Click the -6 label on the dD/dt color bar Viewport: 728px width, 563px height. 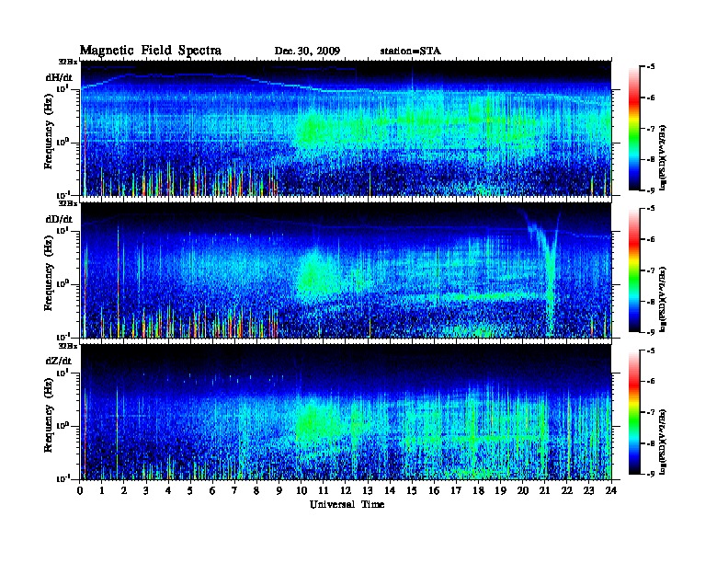tap(650, 240)
